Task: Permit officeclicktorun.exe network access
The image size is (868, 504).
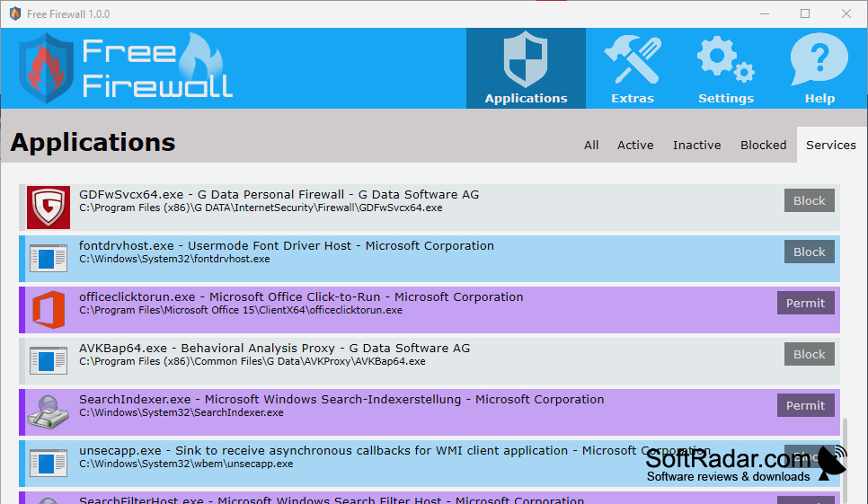Action: click(x=805, y=303)
